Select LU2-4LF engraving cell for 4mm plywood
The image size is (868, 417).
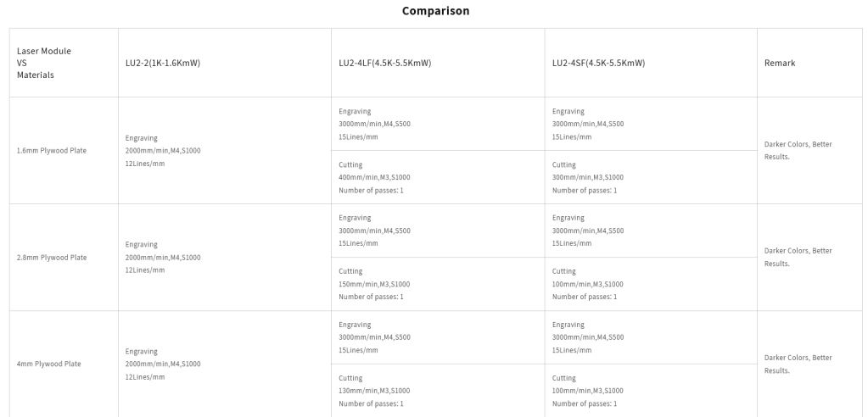pos(374,337)
